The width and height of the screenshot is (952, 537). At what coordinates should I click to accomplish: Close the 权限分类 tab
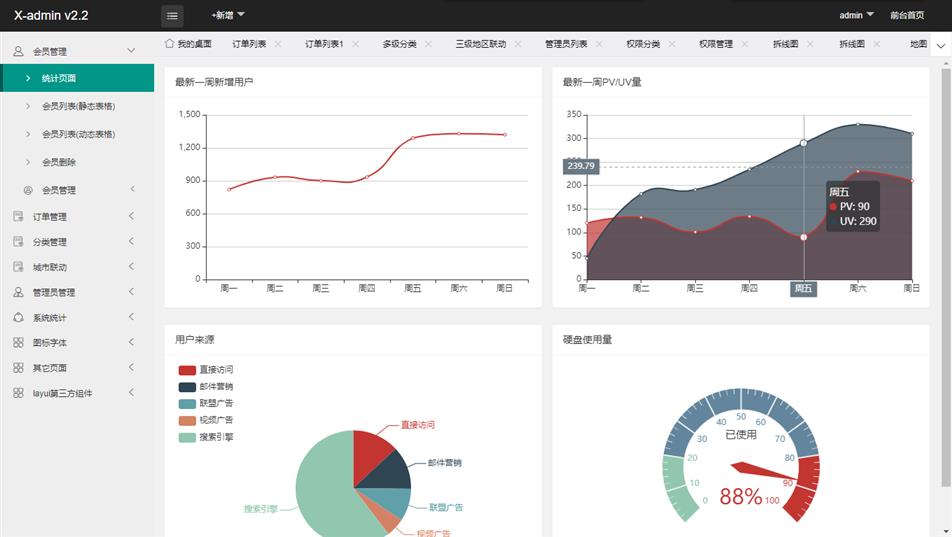coord(672,44)
